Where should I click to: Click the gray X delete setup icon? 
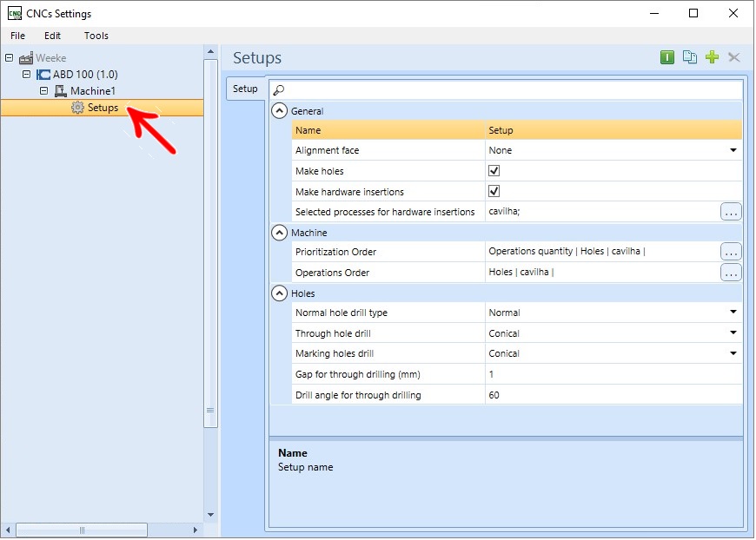(733, 57)
